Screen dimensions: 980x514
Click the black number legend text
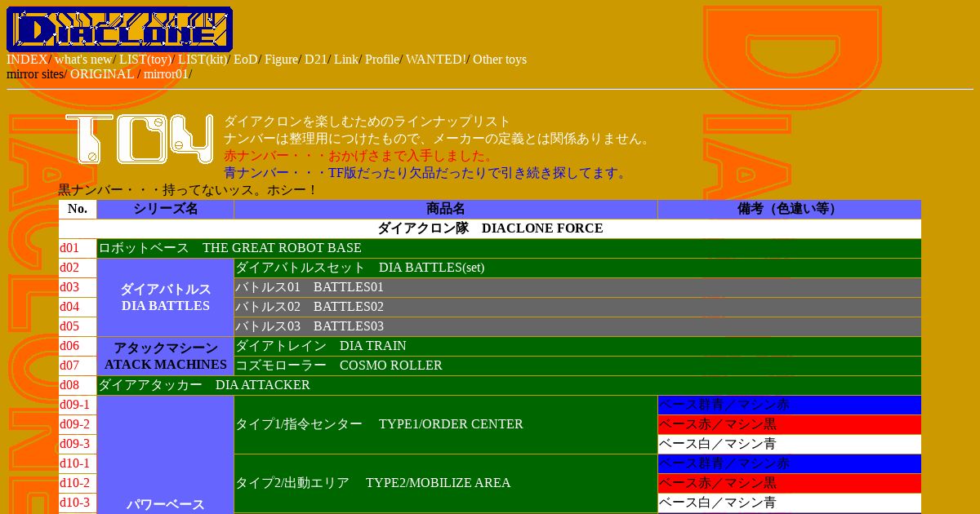(x=188, y=190)
